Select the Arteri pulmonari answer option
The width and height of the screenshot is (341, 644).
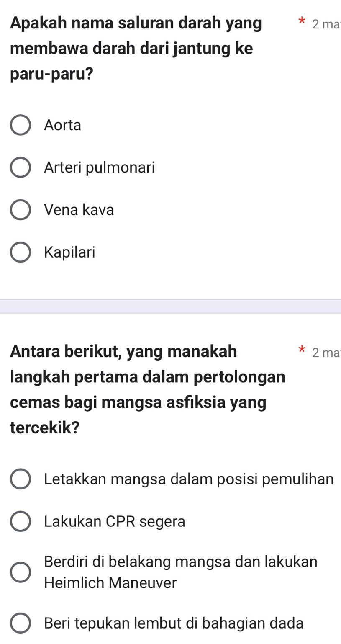99,167
